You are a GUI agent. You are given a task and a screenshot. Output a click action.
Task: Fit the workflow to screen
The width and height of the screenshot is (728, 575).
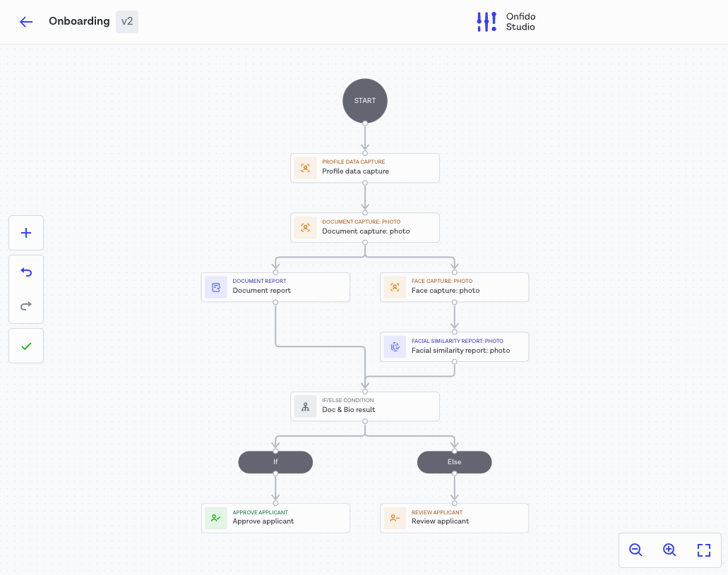click(704, 550)
